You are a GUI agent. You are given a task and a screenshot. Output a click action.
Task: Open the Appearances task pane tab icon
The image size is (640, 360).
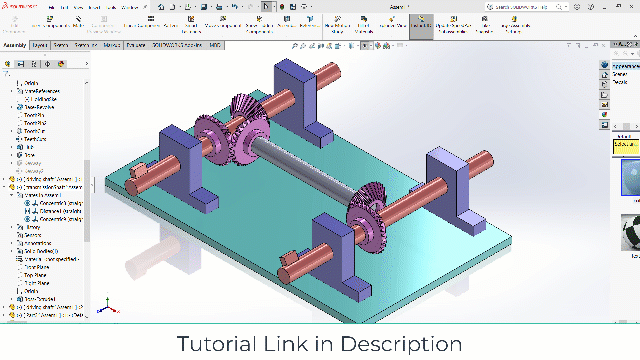click(x=604, y=115)
